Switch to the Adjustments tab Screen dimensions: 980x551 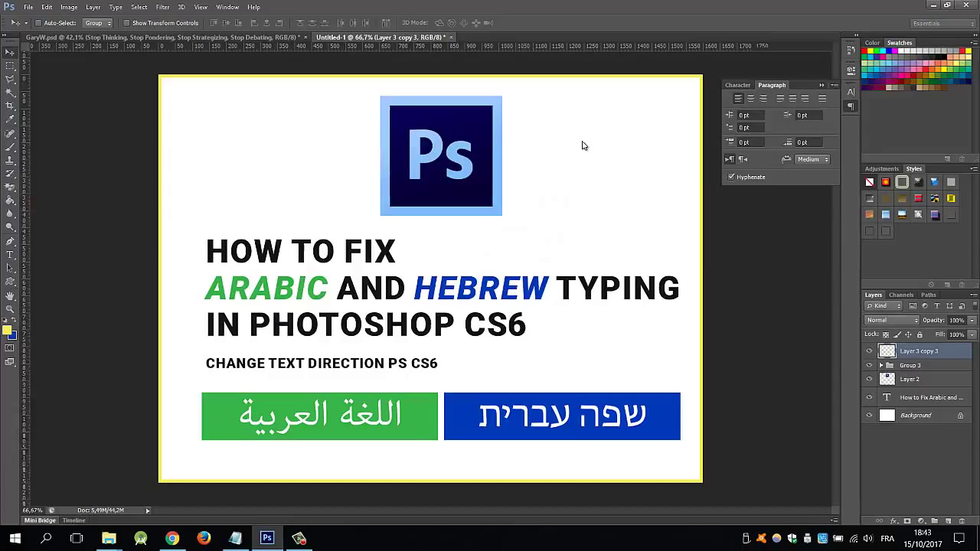pos(882,169)
